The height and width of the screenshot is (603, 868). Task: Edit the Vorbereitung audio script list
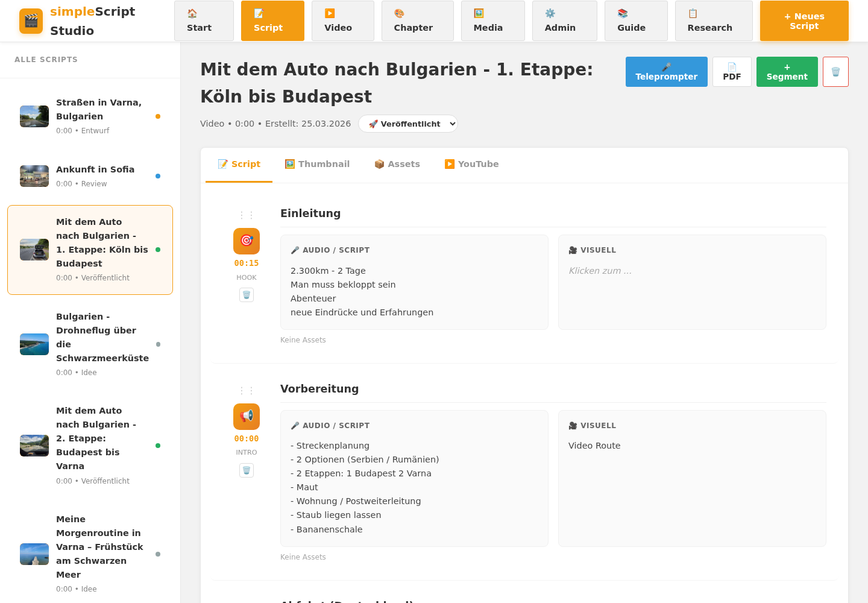[x=414, y=487]
